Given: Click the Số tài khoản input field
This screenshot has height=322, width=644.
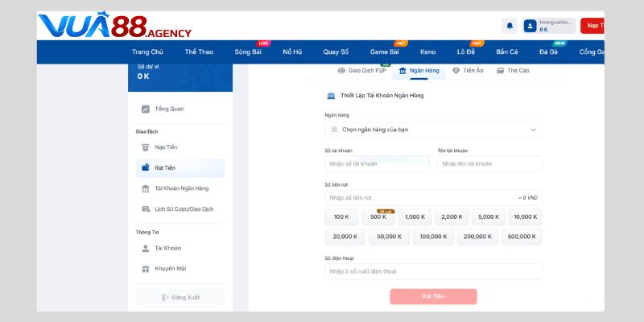Looking at the screenshot, I should 377,164.
